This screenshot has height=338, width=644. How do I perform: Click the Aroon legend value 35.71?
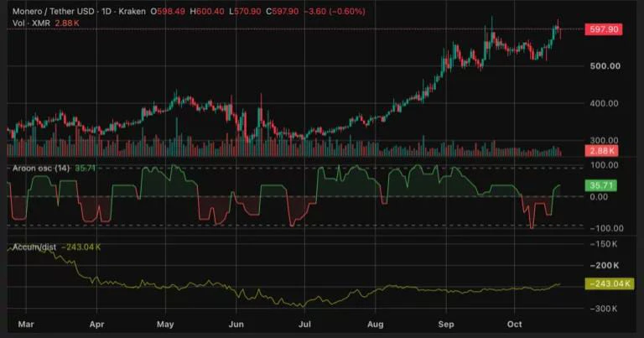86,169
